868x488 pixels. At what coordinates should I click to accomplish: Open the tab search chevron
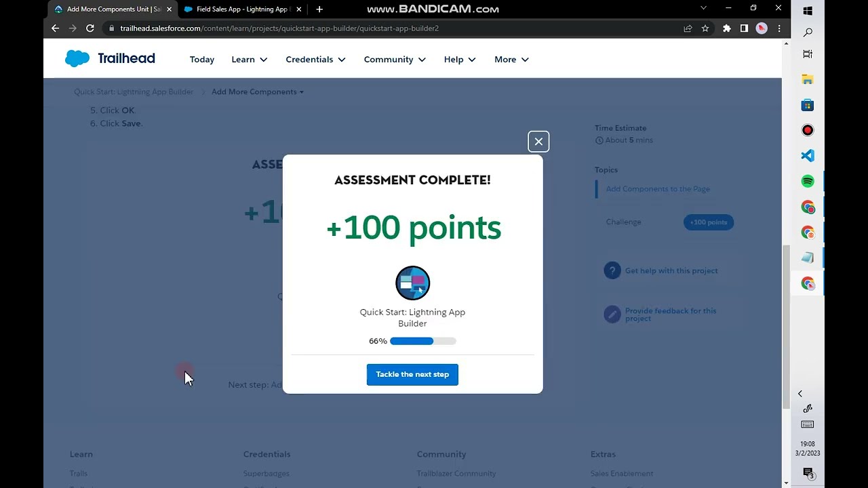pos(703,8)
